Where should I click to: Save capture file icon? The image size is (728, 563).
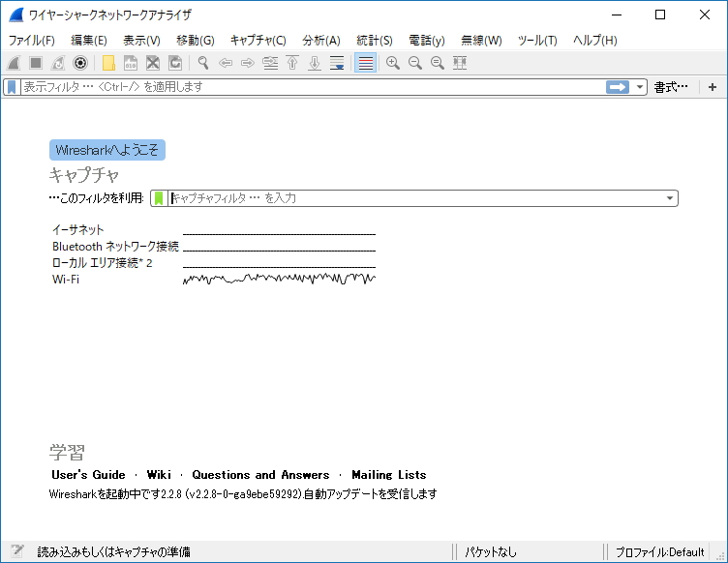131,63
